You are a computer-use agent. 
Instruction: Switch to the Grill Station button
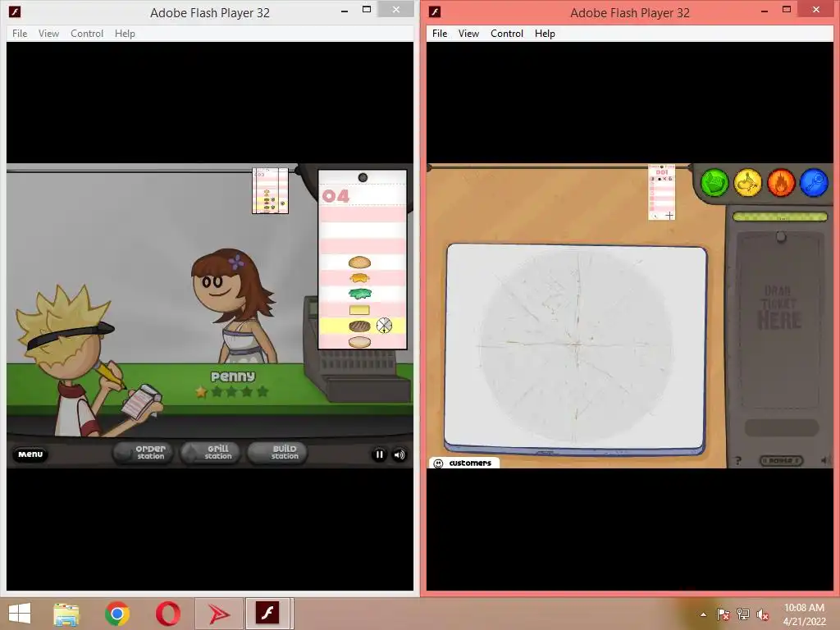(212, 453)
